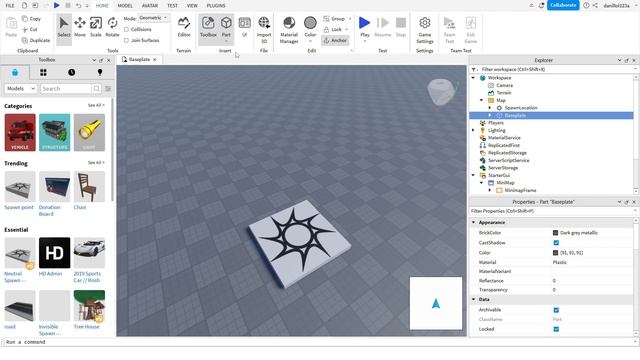
Task: Click Import 3D
Action: tap(264, 30)
